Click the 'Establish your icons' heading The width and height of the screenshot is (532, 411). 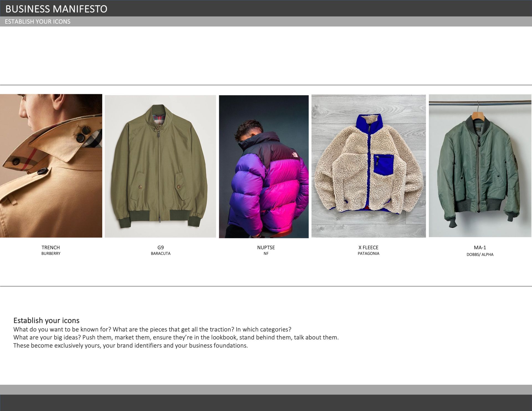[47, 320]
